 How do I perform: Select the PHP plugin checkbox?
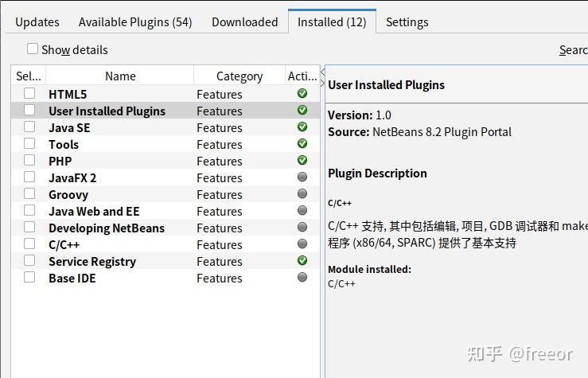[29, 160]
